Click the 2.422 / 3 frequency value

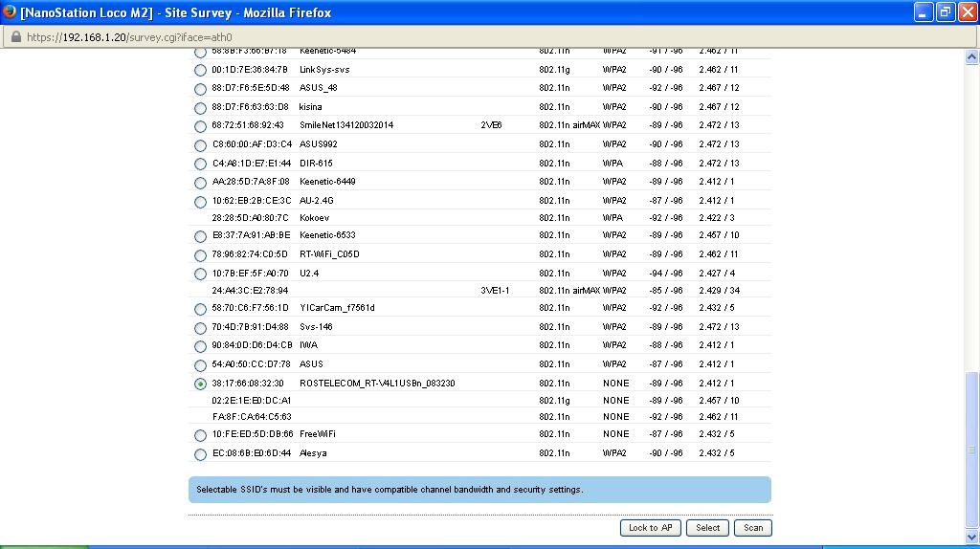[717, 218]
